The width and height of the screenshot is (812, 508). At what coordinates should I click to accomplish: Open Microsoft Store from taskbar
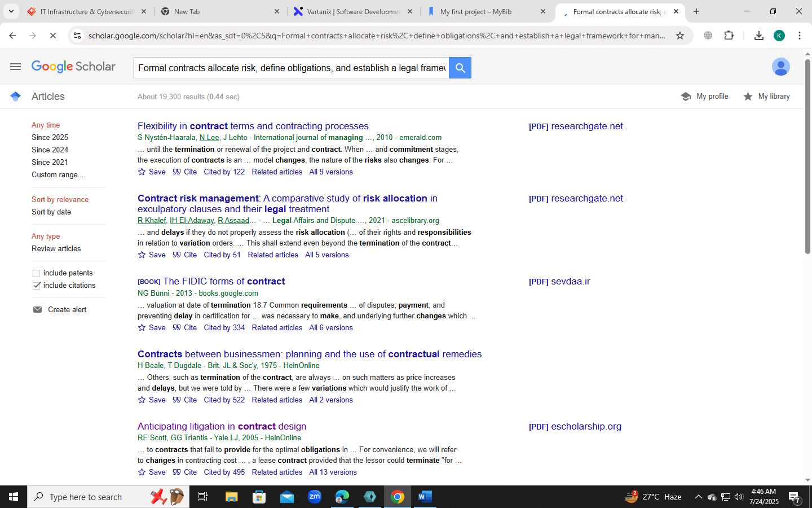[x=259, y=497]
